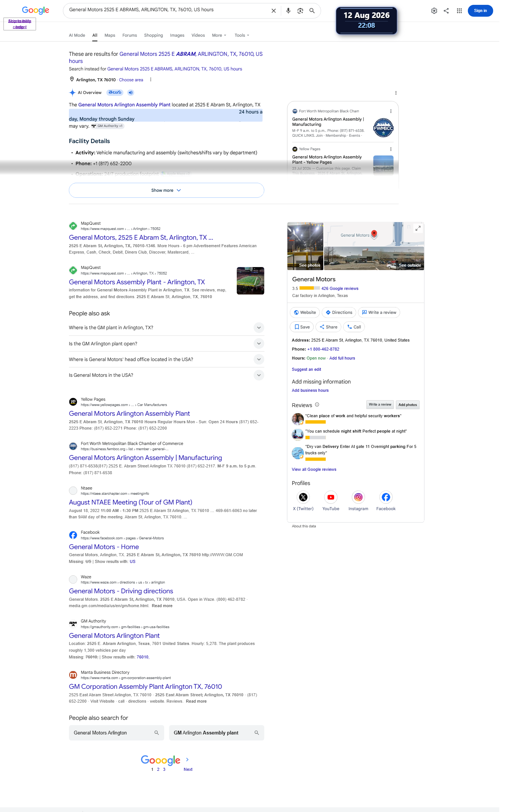Open the Facebook profile icon
Image resolution: width=505 pixels, height=812 pixels.
386,497
